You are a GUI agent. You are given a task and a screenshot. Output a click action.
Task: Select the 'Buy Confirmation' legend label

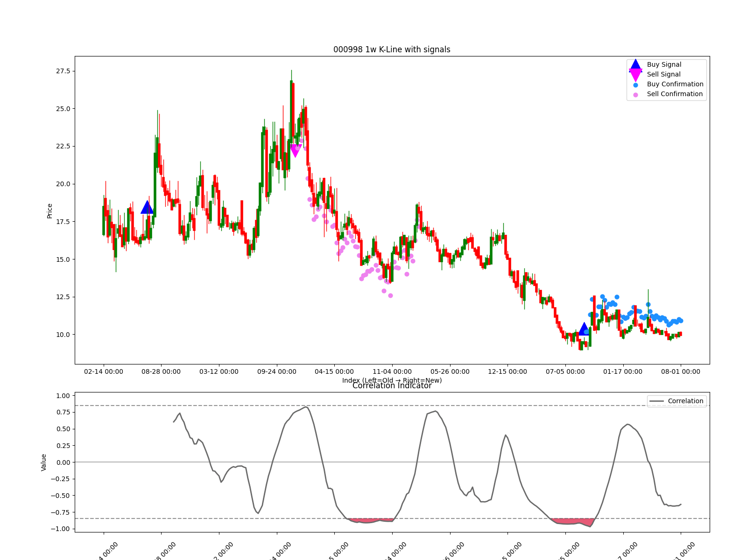675,84
